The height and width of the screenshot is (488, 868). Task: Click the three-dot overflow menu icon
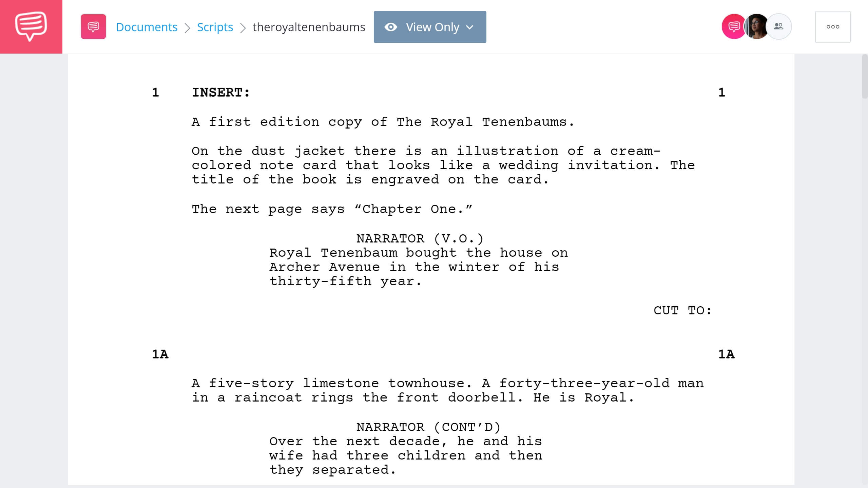click(x=832, y=27)
